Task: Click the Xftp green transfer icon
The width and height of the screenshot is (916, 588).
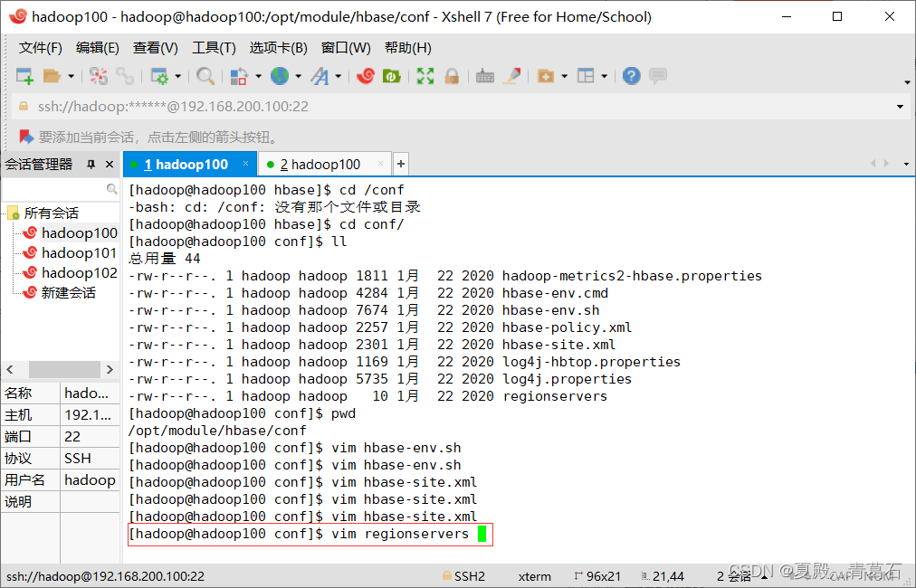Action: [391, 76]
